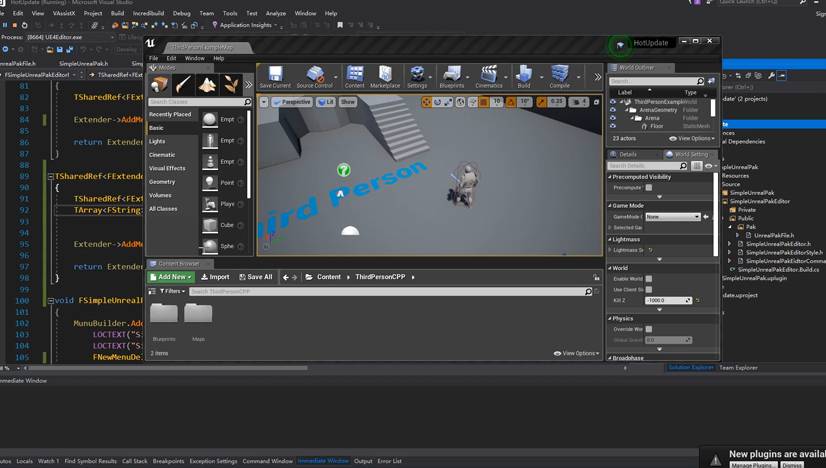Go back in Content Browser history
Screen dimensions: 826x468
pyautogui.click(x=286, y=277)
